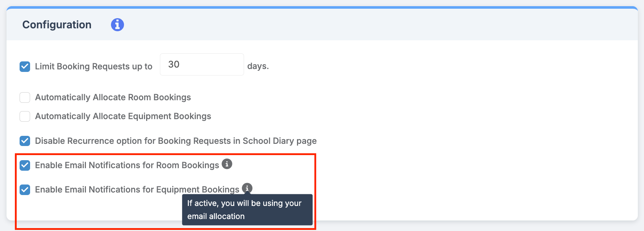Click the email allocation tooltip box
The height and width of the screenshot is (231, 644).
pos(247,210)
